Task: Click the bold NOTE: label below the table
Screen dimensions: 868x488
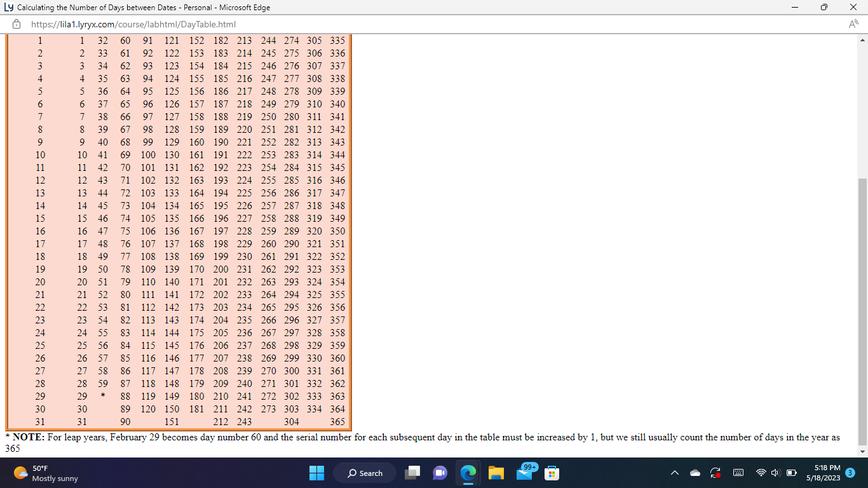Action: (x=29, y=438)
